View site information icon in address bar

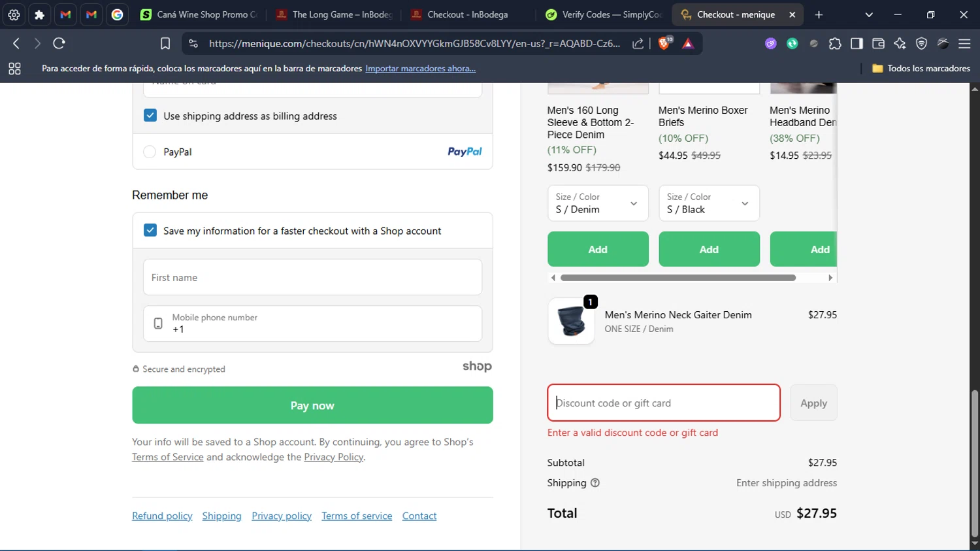coord(193,43)
